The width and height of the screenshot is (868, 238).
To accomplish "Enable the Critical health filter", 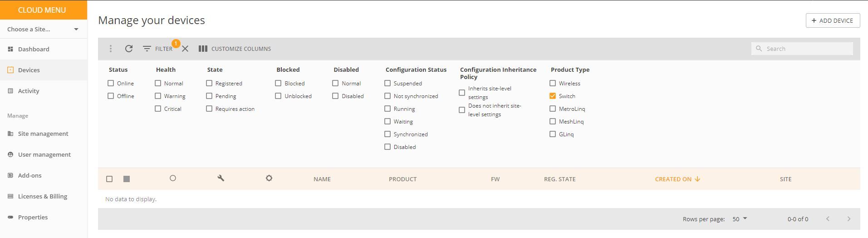I will (158, 109).
